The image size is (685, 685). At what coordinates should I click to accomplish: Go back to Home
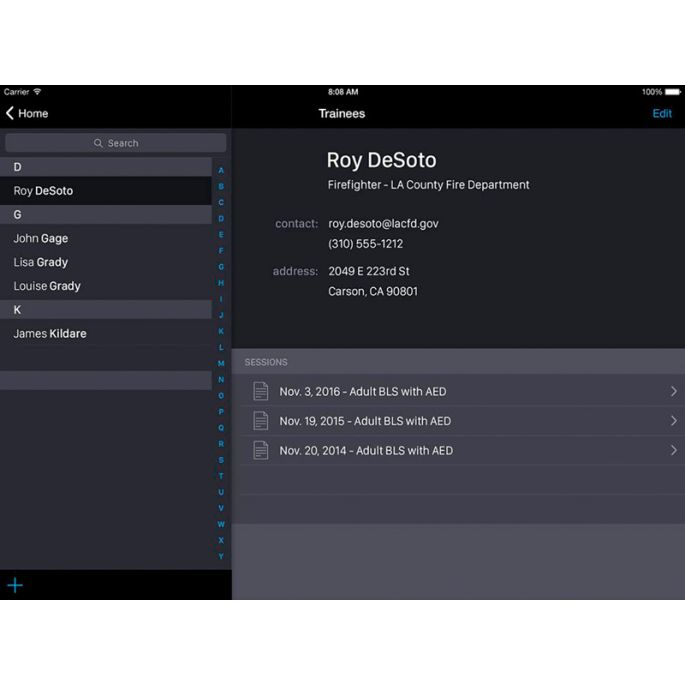click(x=27, y=114)
